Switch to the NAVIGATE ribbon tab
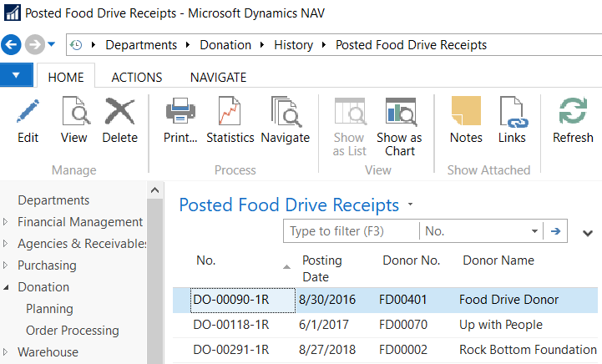Screen dimensions: 602x364 click(x=218, y=77)
